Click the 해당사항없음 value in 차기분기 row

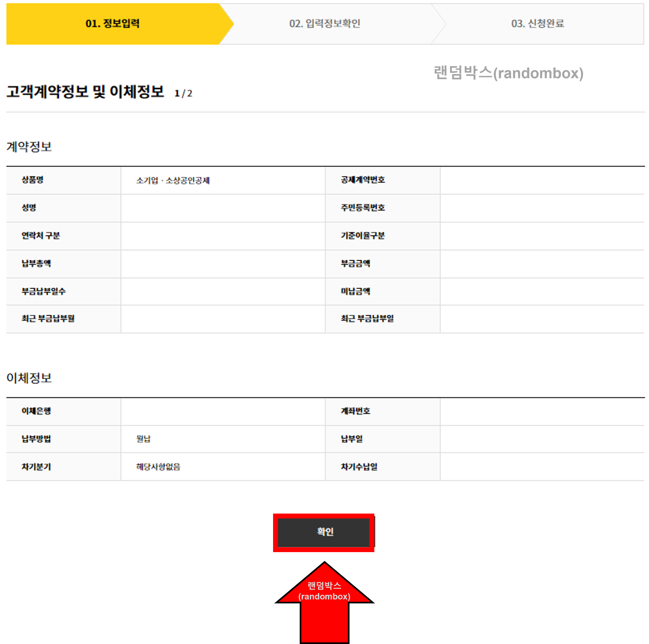(158, 467)
